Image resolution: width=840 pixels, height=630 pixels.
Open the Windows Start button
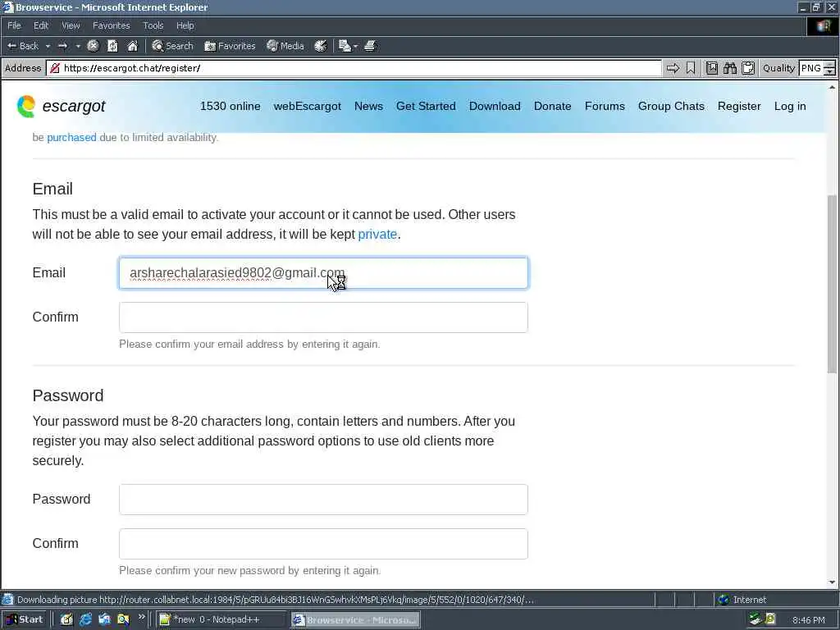coord(25,619)
